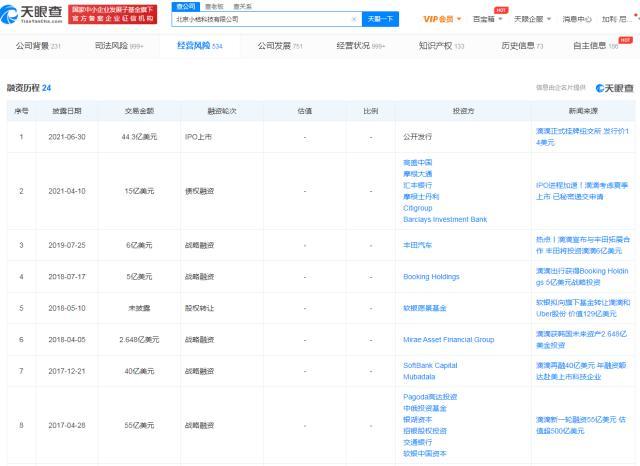This screenshot has width=640, height=466.
Task: Open news link about 再融40亿美元
Action: coord(581,371)
